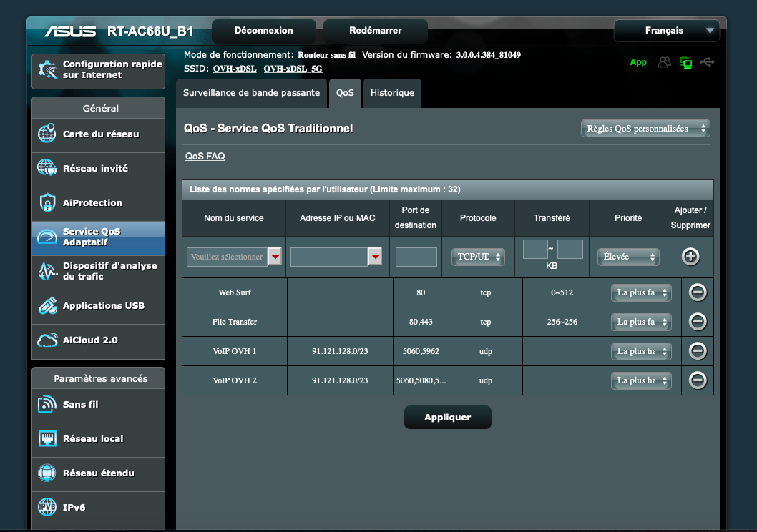This screenshot has height=532, width=757.
Task: Remove the VoIP OVH 1 rule
Action: [698, 351]
